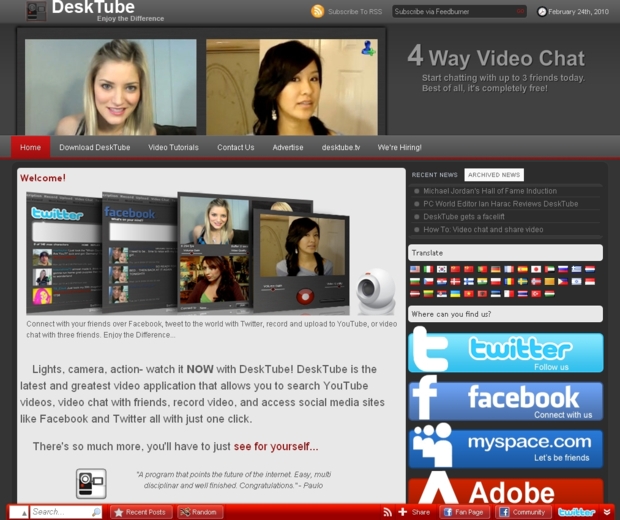The width and height of the screenshot is (620, 520).
Task: Open the up-arrow dropdown left of Search
Action: point(19,512)
